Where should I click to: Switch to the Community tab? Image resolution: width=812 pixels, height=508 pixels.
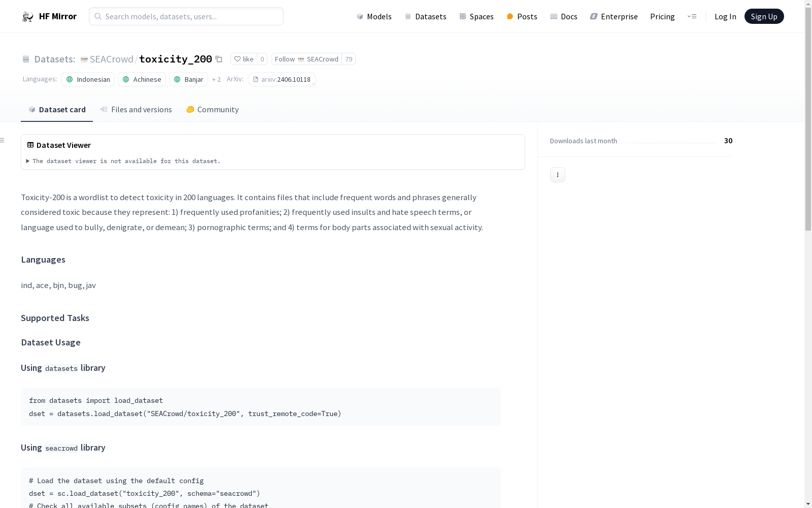(x=212, y=109)
